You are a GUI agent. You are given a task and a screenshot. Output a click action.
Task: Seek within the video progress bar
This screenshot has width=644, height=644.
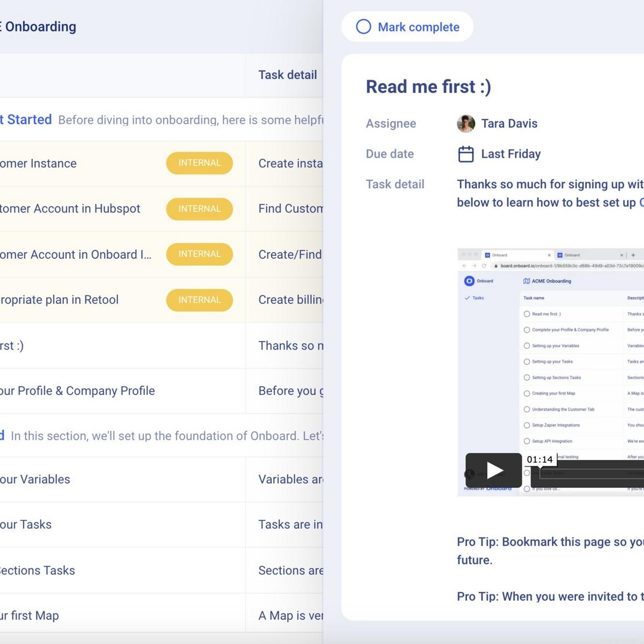(590, 474)
